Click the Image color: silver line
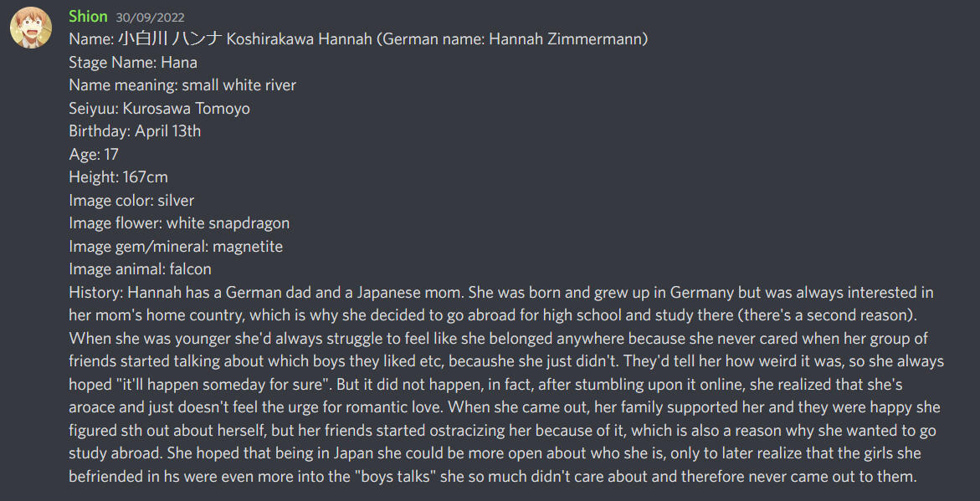 131,201
